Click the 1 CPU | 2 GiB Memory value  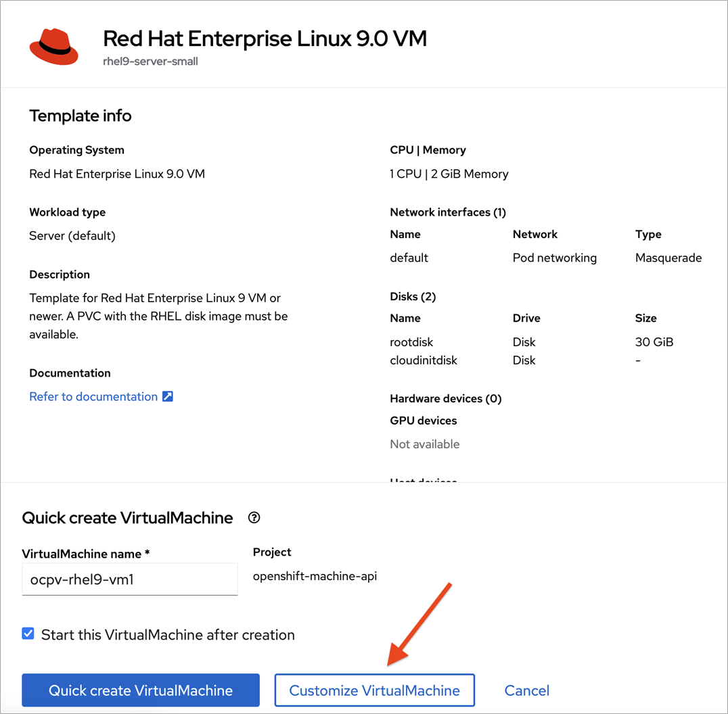[x=449, y=174]
